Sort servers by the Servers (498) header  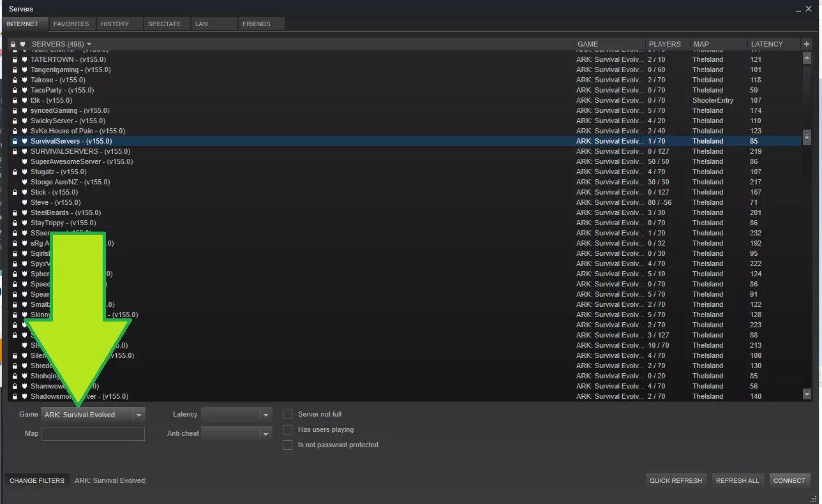point(61,44)
